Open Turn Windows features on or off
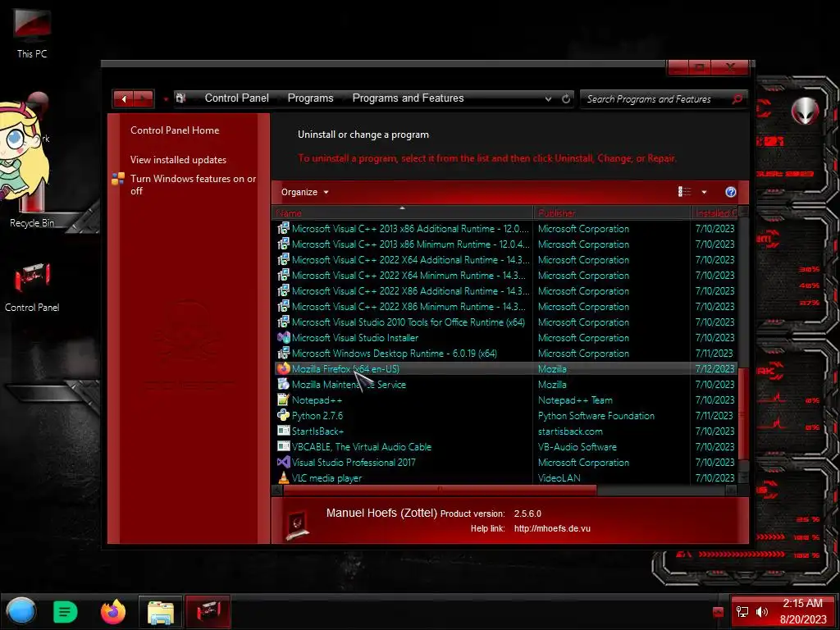This screenshot has height=630, width=840. click(x=193, y=185)
